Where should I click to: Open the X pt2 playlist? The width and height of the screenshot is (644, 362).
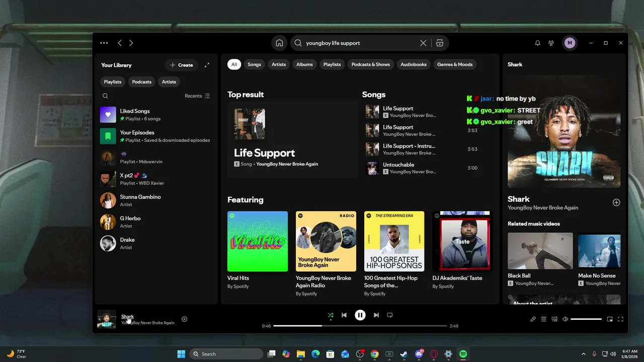[156, 179]
